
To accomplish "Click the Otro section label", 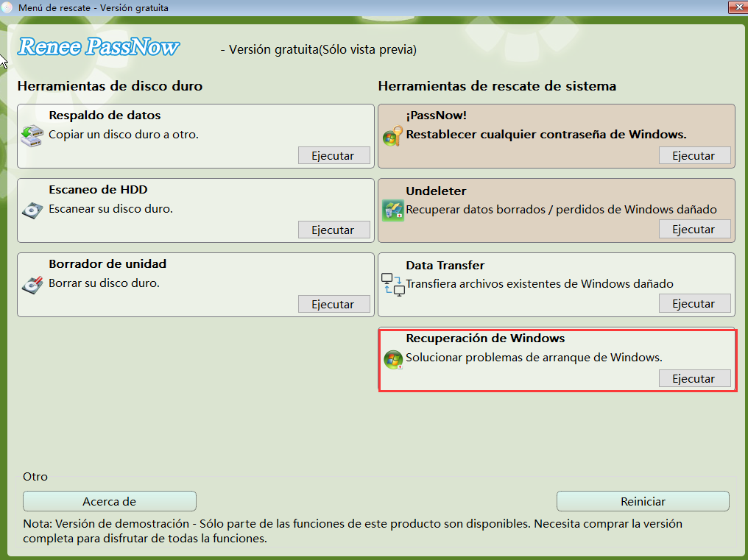I will (x=35, y=477).
